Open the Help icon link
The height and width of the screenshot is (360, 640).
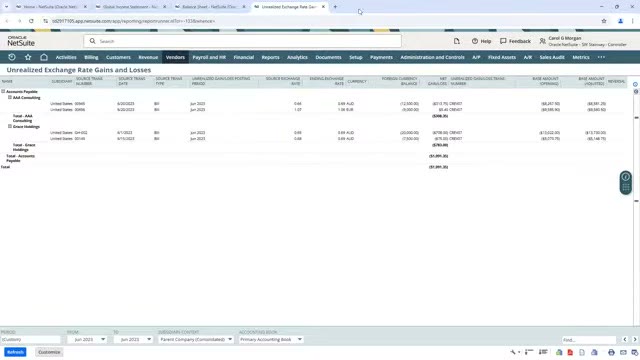tap(481, 41)
